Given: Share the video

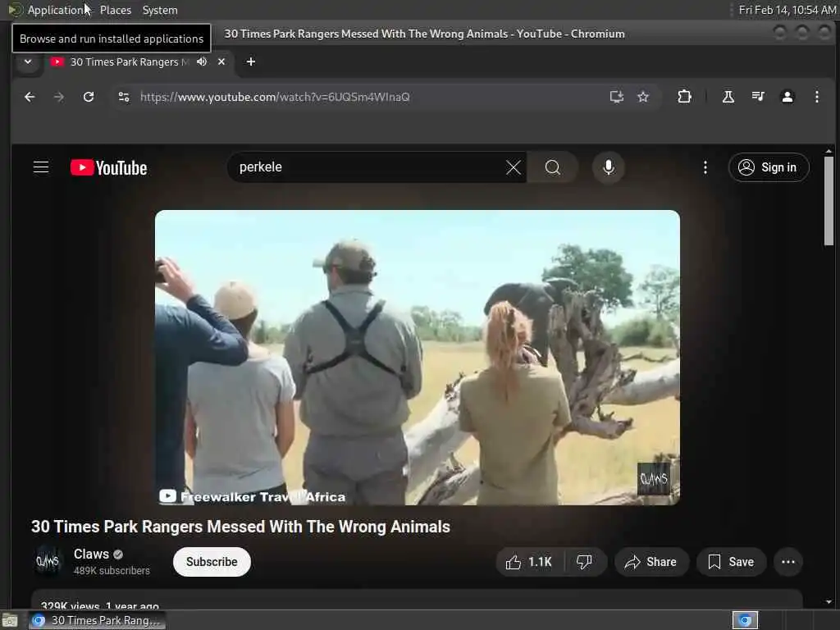Looking at the screenshot, I should click(651, 562).
